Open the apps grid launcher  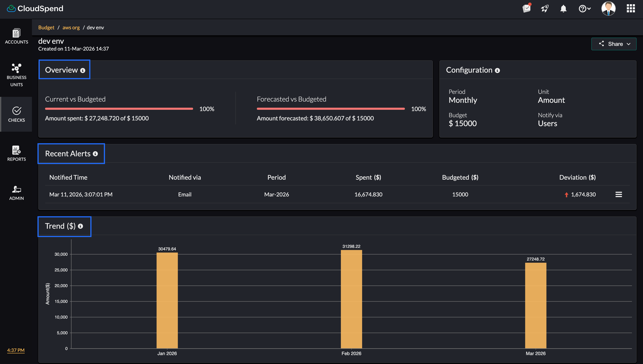click(630, 8)
